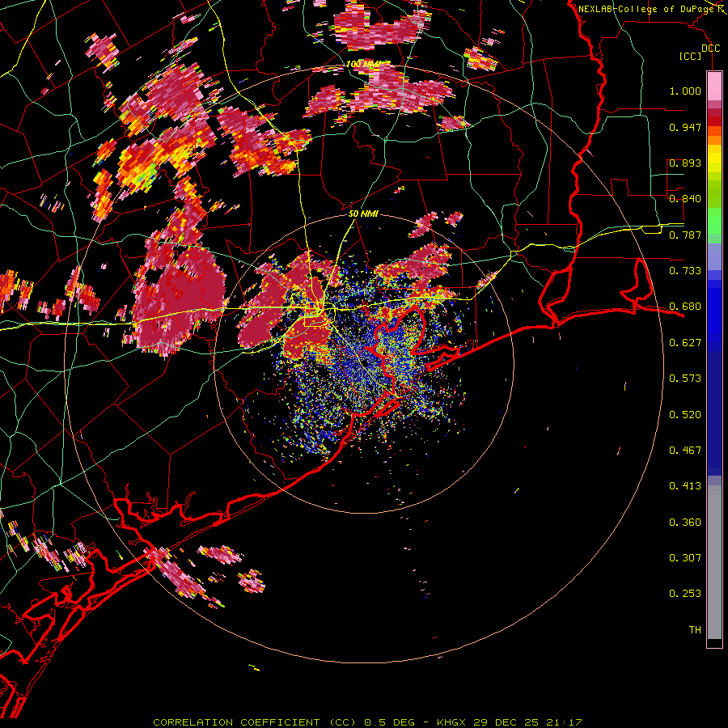Select the 0.253 scale value
Screen dimensions: 728x728
[x=685, y=594]
